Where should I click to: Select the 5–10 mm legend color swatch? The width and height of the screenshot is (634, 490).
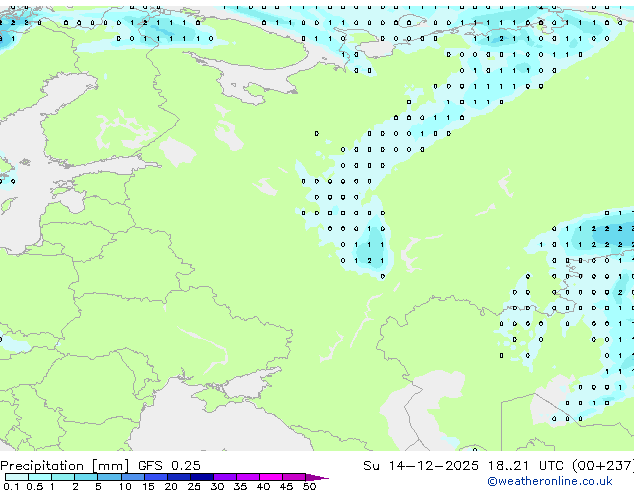click(x=109, y=477)
